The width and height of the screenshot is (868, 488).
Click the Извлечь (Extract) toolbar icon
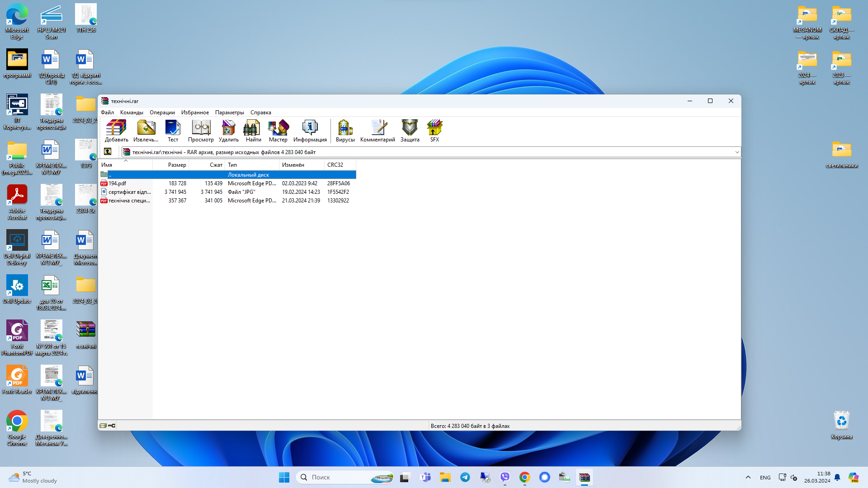coord(146,131)
